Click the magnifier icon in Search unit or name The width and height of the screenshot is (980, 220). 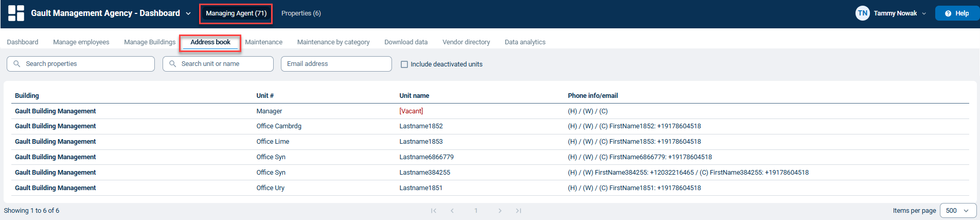[x=173, y=64]
